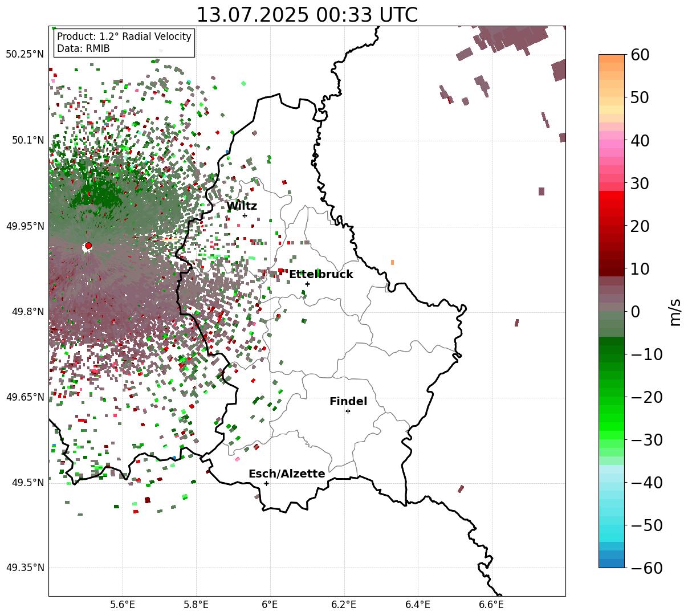This screenshot has height=616, width=688.
Task: Click the 49.95°N latitude label
Action: (25, 226)
